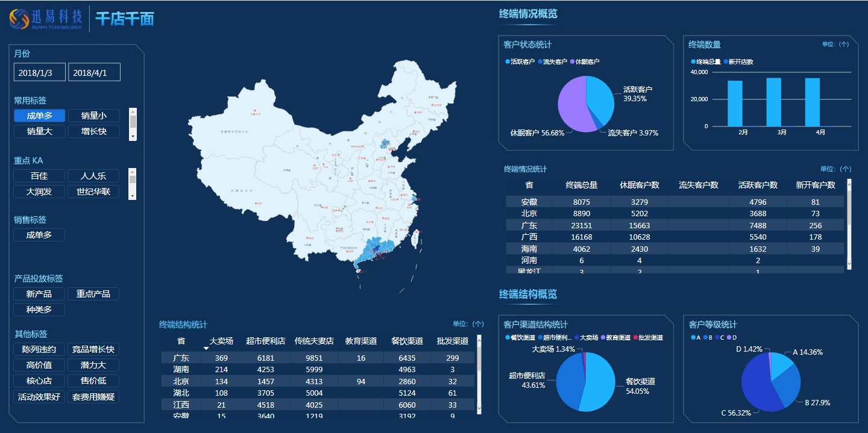The width and height of the screenshot is (868, 433).
Task: Select the 安徽 row in 终端情况统计 table
Action: (x=676, y=202)
